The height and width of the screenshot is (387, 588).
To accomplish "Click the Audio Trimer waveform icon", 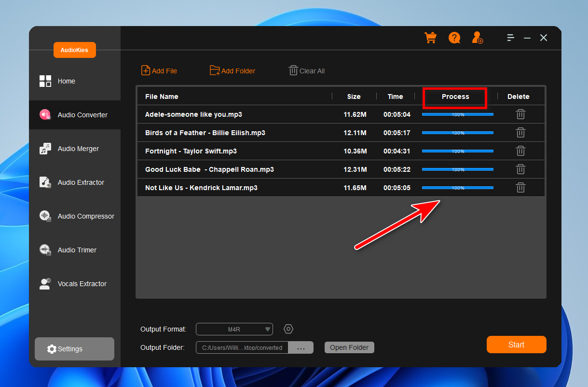I will coord(45,250).
